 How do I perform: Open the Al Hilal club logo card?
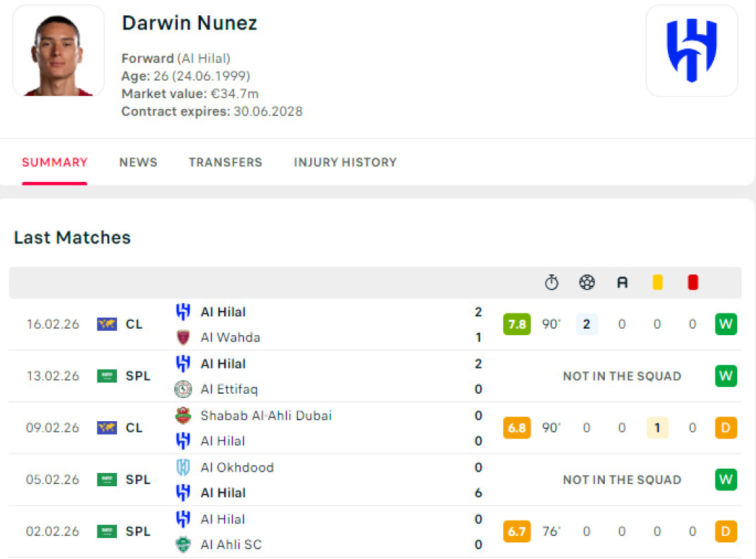pos(692,50)
